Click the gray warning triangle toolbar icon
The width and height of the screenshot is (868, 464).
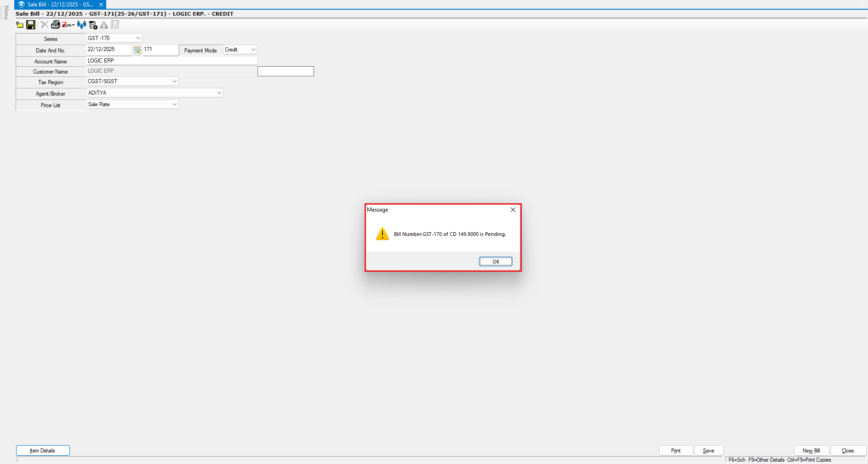tap(104, 25)
